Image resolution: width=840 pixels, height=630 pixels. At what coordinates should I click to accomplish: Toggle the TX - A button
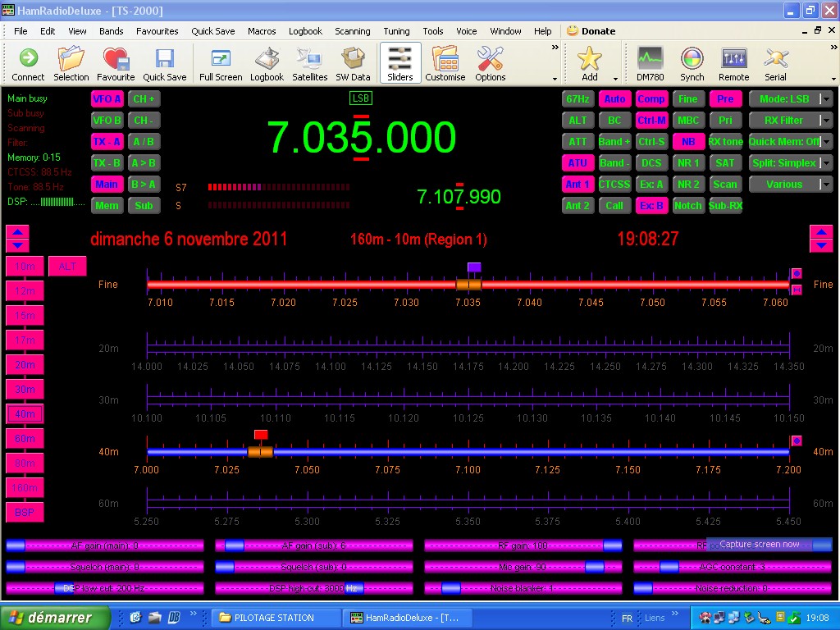click(107, 141)
